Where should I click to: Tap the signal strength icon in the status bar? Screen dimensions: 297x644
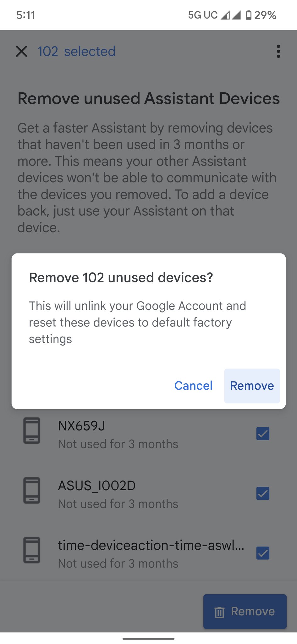[231, 15]
